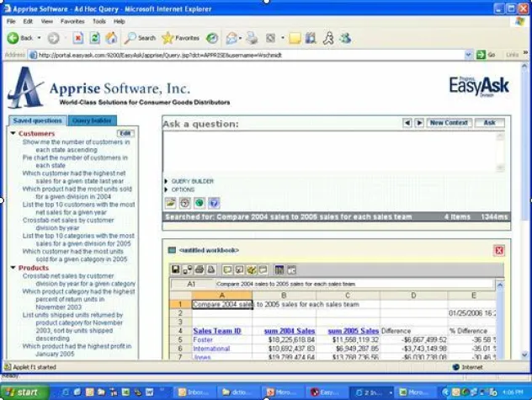Viewport: 532px width, 400px height.
Task: Switch to the Query builder tab
Action: (91, 120)
